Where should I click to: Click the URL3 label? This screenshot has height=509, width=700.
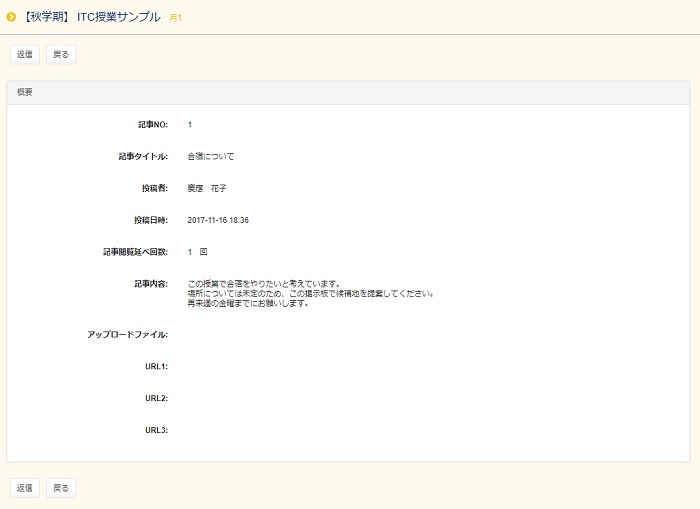click(x=156, y=430)
